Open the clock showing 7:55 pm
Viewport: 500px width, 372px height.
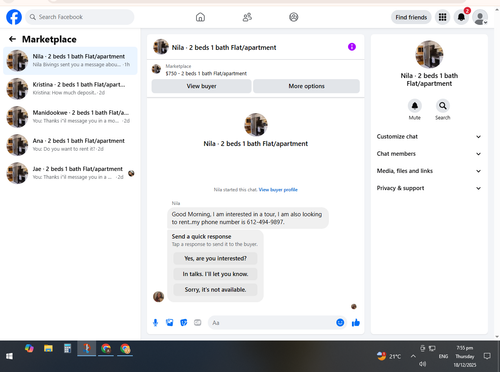tap(465, 356)
